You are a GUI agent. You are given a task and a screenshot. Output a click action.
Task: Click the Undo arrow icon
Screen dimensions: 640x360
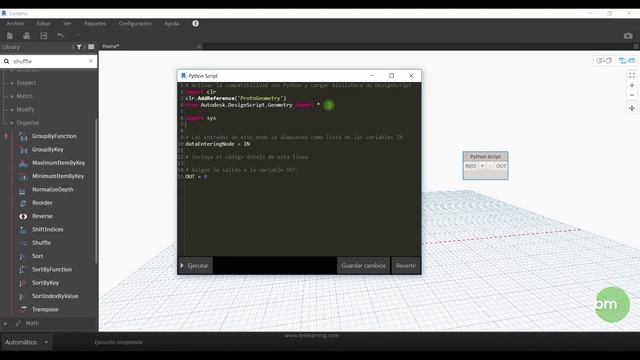[60, 36]
